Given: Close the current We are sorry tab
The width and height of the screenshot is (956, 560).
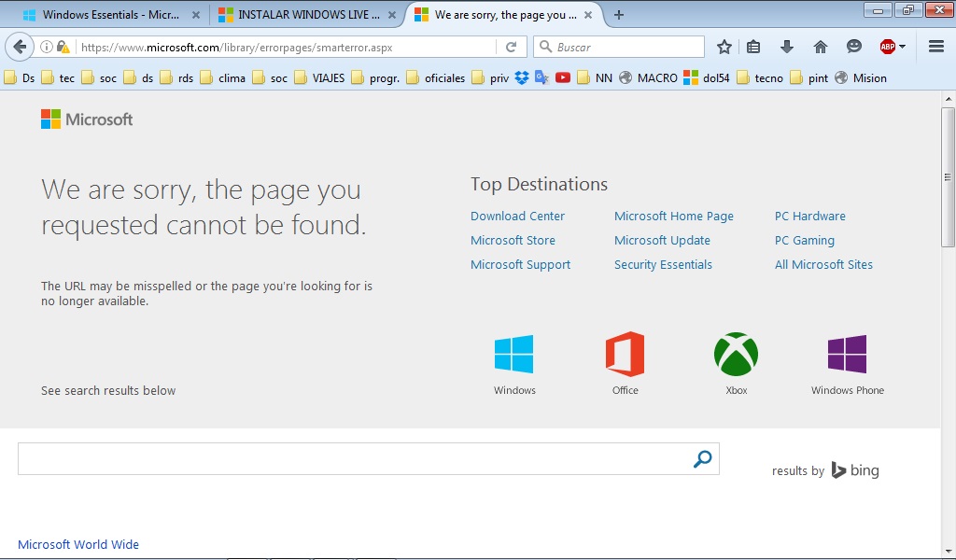Looking at the screenshot, I should (588, 15).
